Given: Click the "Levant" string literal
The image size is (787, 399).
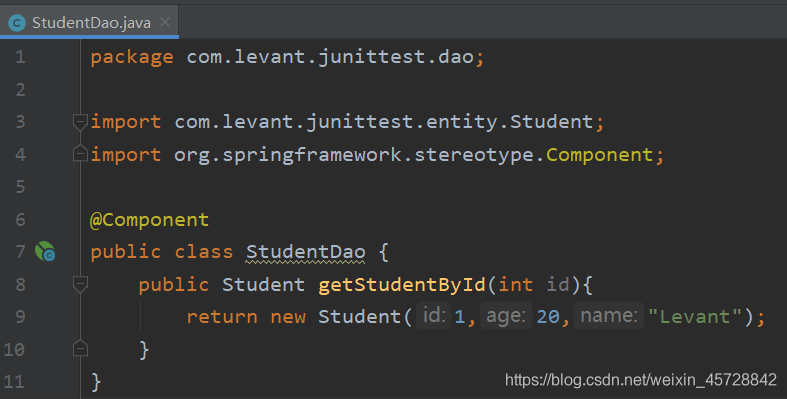Looking at the screenshot, I should coord(695,317).
